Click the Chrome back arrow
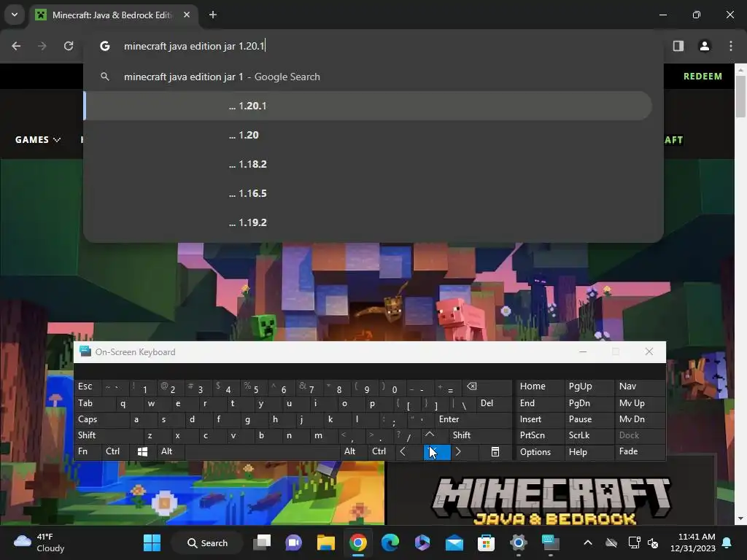Screen dimensions: 747x560 tap(16, 46)
